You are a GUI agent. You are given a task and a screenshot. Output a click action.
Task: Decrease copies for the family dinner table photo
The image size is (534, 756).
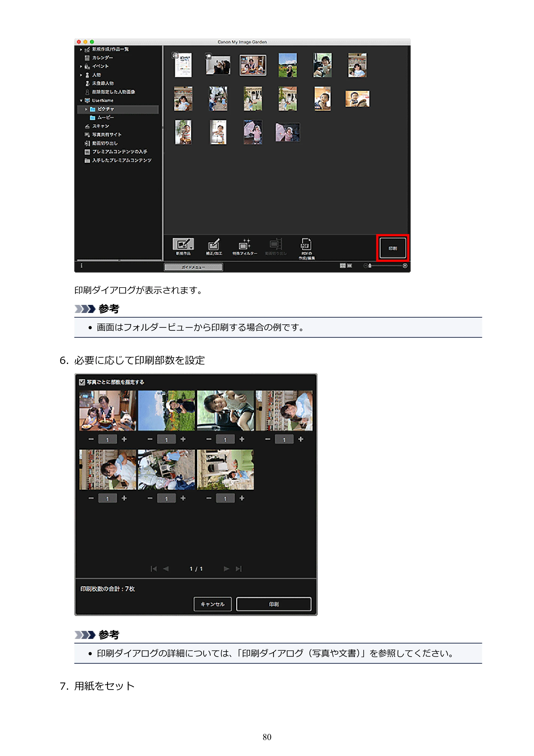(91, 439)
